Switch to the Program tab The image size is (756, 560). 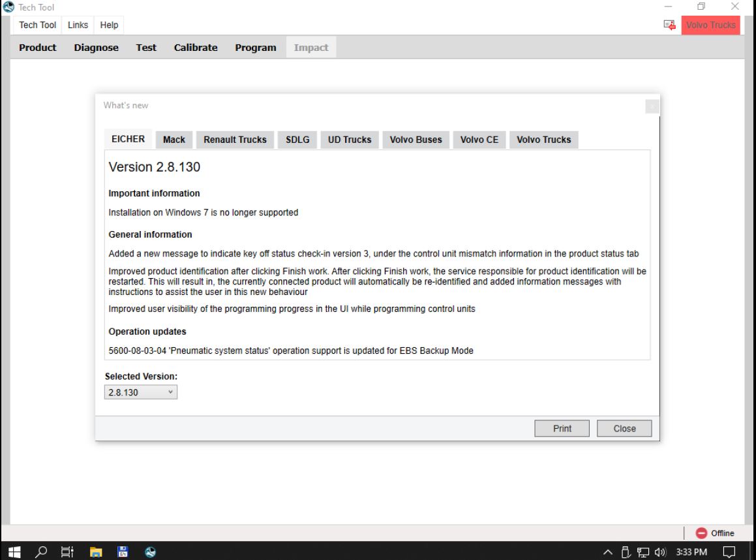[256, 48]
